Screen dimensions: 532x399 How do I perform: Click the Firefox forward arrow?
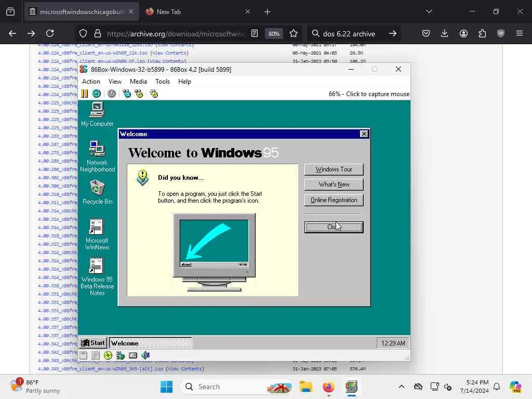[x=31, y=34]
